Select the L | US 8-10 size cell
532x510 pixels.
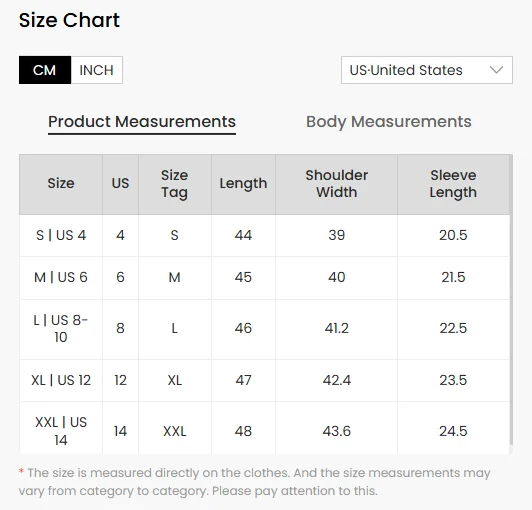click(x=61, y=329)
